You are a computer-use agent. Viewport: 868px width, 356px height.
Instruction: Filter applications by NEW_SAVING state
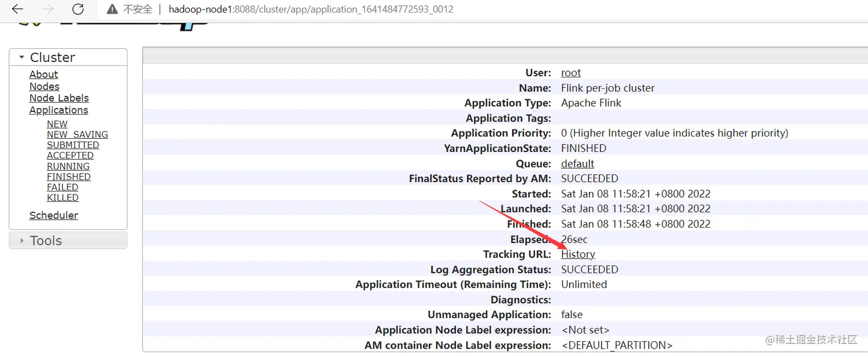tap(77, 135)
